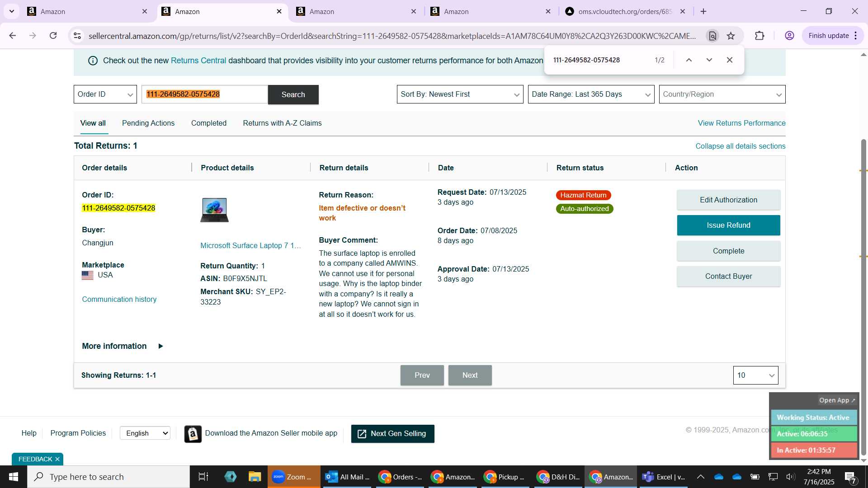Click Collapse all details sections
Image resolution: width=868 pixels, height=488 pixels.
pyautogui.click(x=740, y=146)
